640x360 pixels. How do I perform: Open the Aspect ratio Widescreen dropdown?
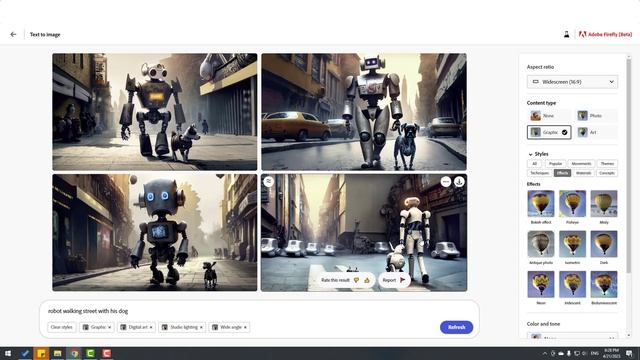[x=572, y=82]
